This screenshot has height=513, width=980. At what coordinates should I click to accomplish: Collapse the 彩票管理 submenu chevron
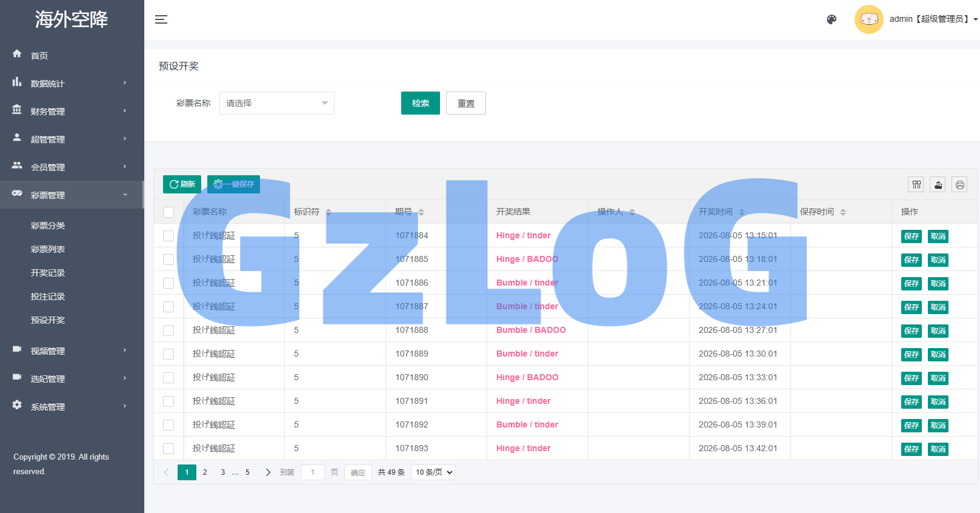(x=125, y=195)
